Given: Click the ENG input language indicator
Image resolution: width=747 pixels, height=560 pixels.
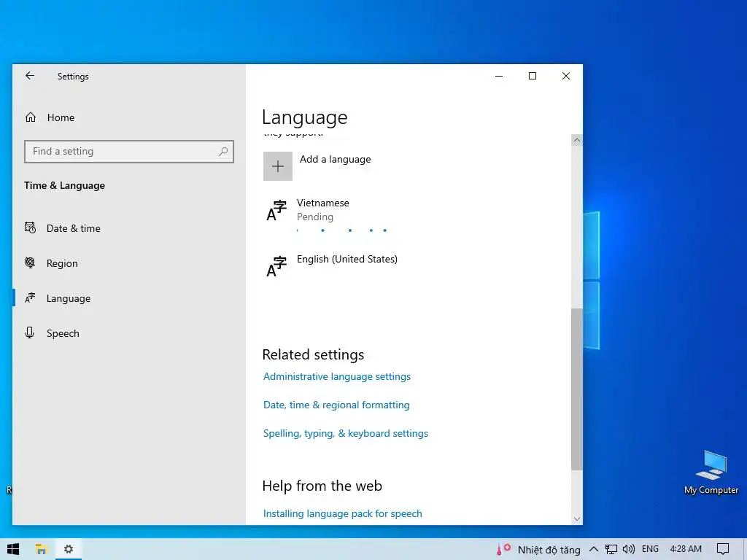Looking at the screenshot, I should click(650, 549).
